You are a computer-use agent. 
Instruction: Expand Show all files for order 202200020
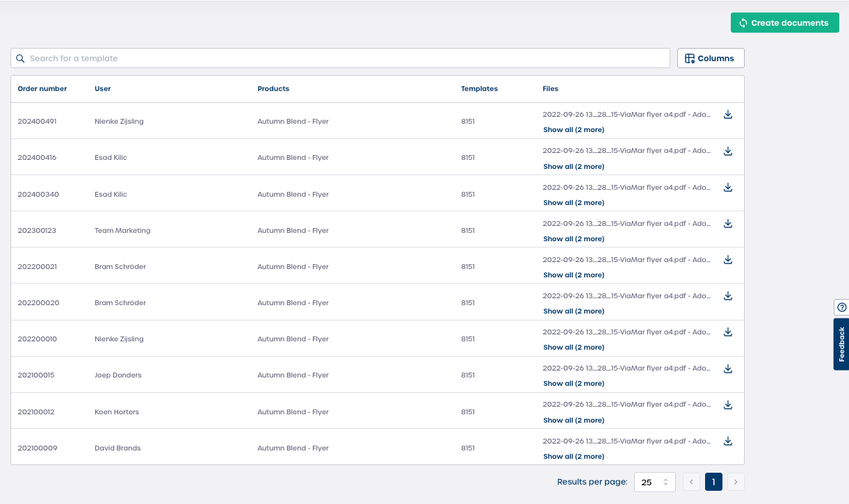click(573, 311)
